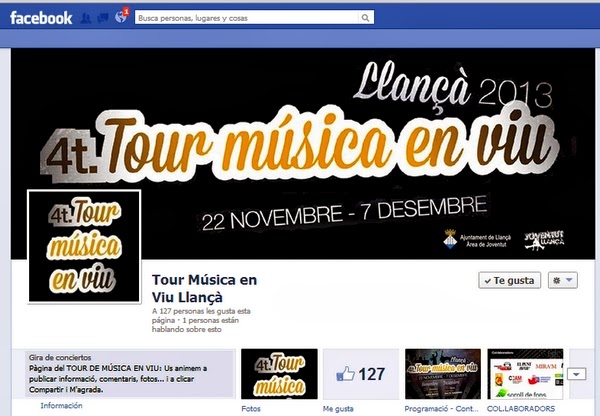Click the gear settings icon

pyautogui.click(x=557, y=281)
